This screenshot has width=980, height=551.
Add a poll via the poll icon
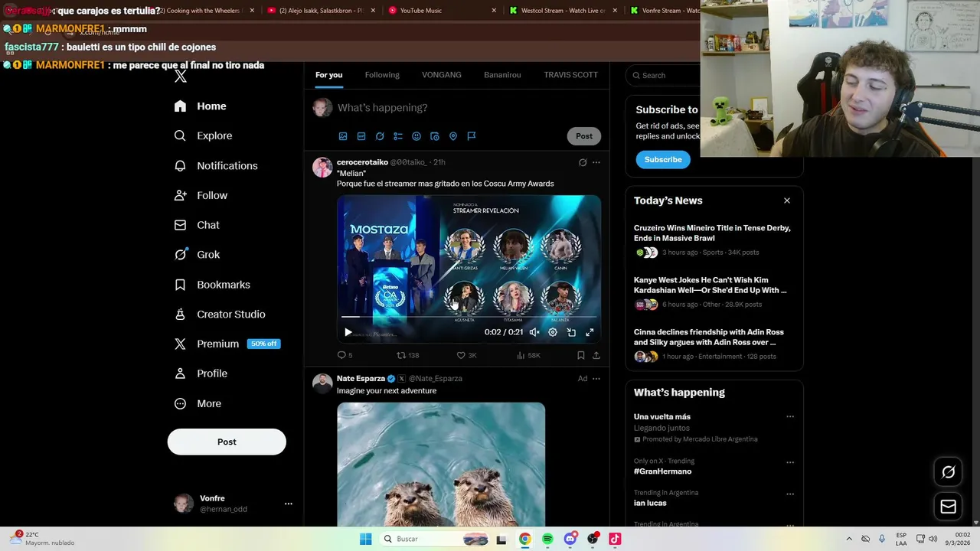click(398, 136)
